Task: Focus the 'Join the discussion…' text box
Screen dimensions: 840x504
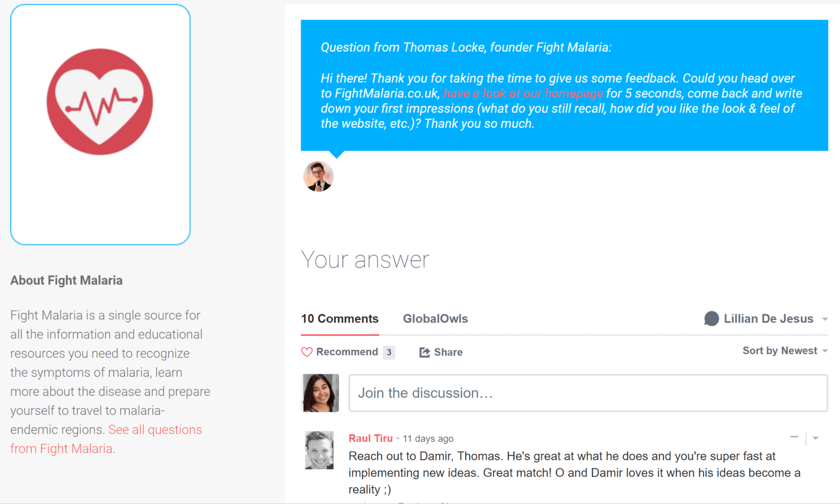Action: pos(588,393)
